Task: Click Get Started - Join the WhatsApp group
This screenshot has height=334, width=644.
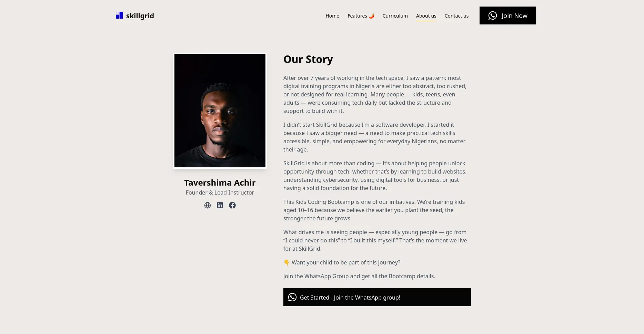Action: coord(377,297)
